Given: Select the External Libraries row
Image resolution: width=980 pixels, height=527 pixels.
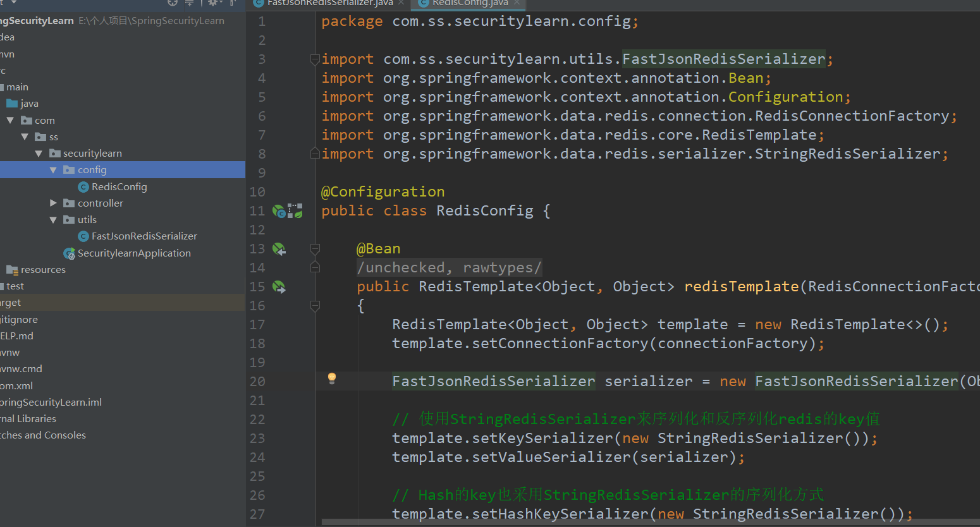Looking at the screenshot, I should tap(123, 419).
